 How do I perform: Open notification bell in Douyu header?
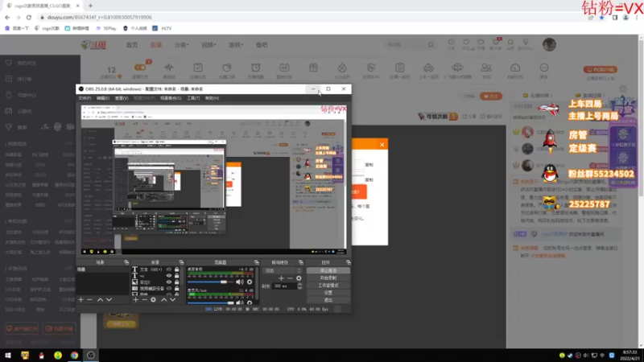[x=510, y=43]
